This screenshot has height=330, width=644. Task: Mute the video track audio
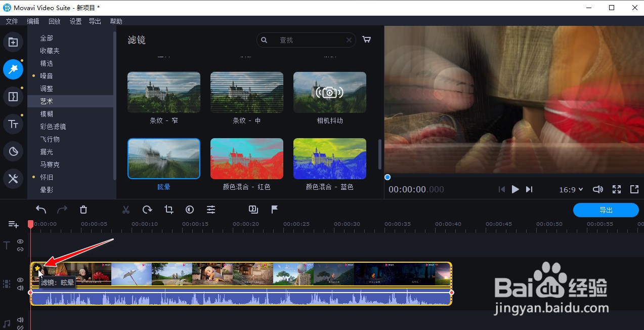point(20,288)
